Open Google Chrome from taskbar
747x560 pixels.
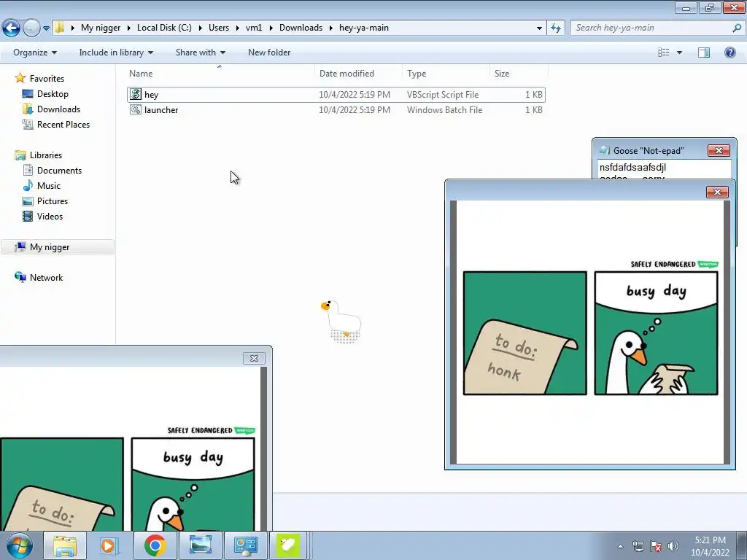click(155, 545)
